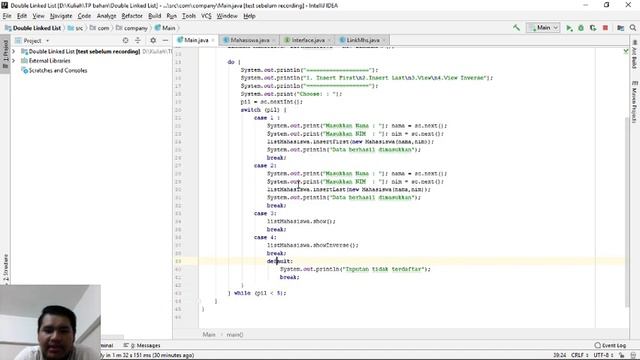Screen dimensions: 640x360
Task: Open Project view mode dropdown
Action: point(32,40)
